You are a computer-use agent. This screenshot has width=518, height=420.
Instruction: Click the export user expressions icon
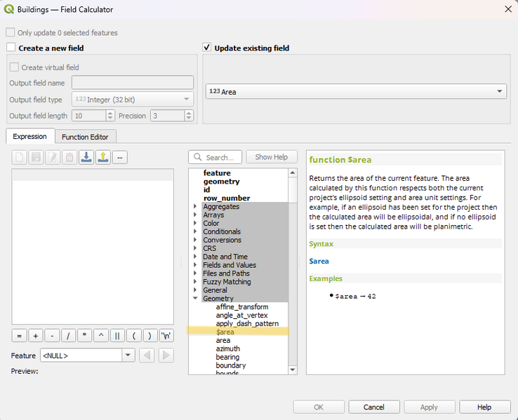pos(103,157)
